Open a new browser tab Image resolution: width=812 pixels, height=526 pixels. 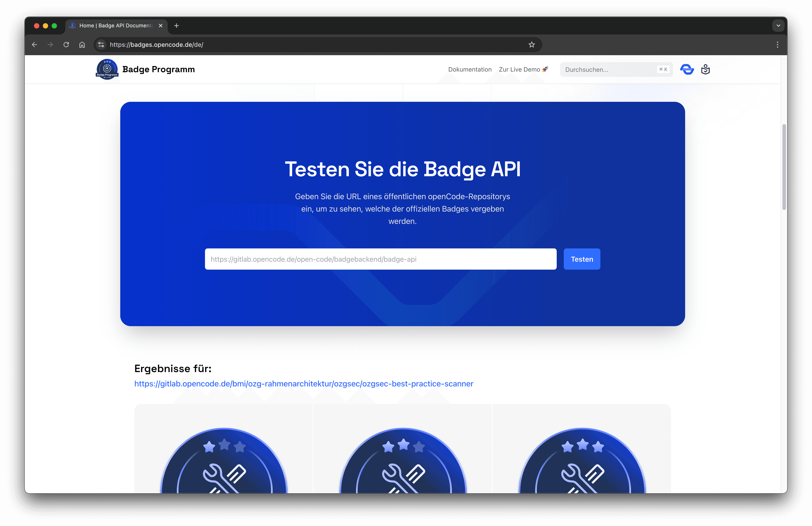[176, 26]
